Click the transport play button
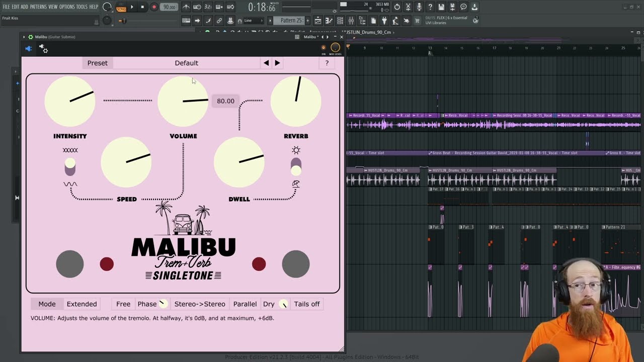This screenshot has width=644, height=362. click(x=132, y=7)
